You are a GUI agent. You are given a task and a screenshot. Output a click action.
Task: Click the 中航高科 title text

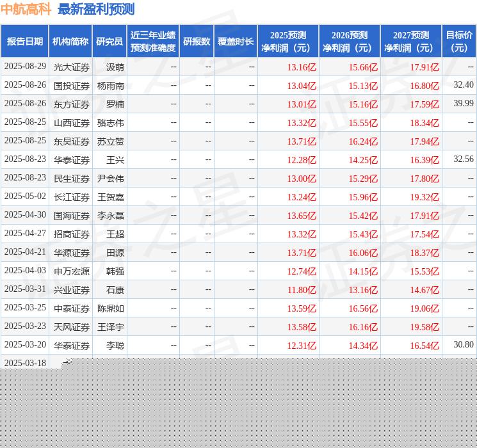pos(26,10)
